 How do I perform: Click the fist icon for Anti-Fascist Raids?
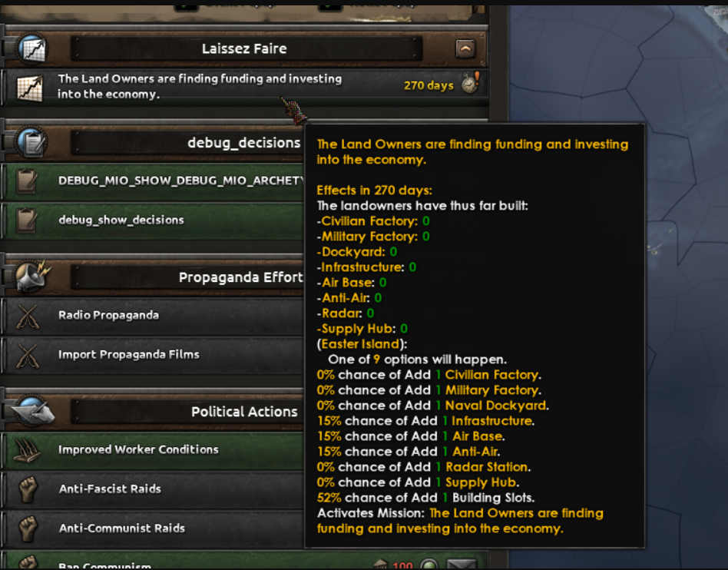click(x=28, y=489)
